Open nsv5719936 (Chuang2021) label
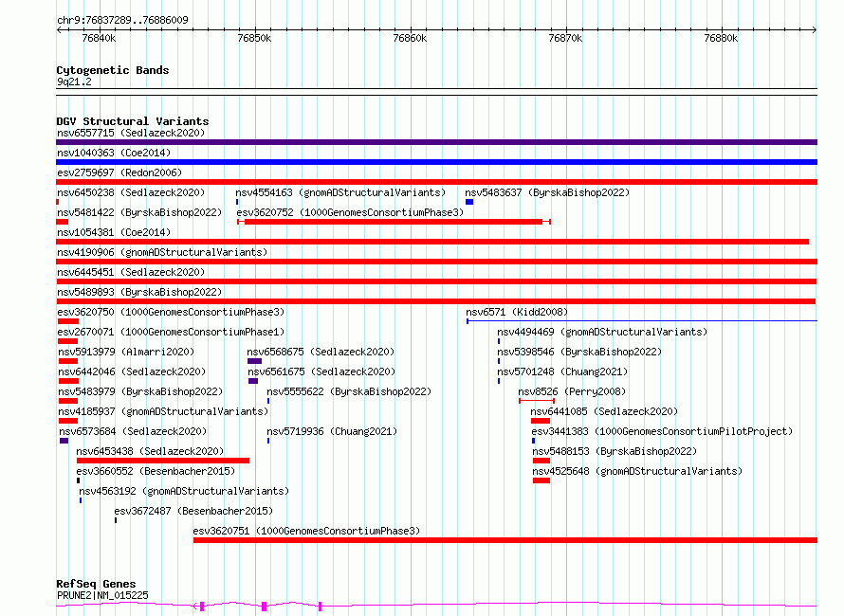This screenshot has height=616, width=844. [x=332, y=431]
